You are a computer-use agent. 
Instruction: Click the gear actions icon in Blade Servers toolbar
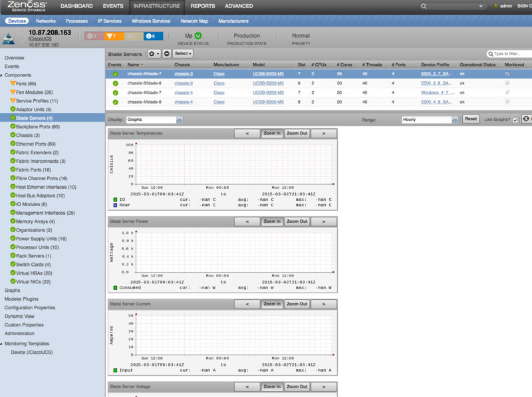(x=154, y=54)
